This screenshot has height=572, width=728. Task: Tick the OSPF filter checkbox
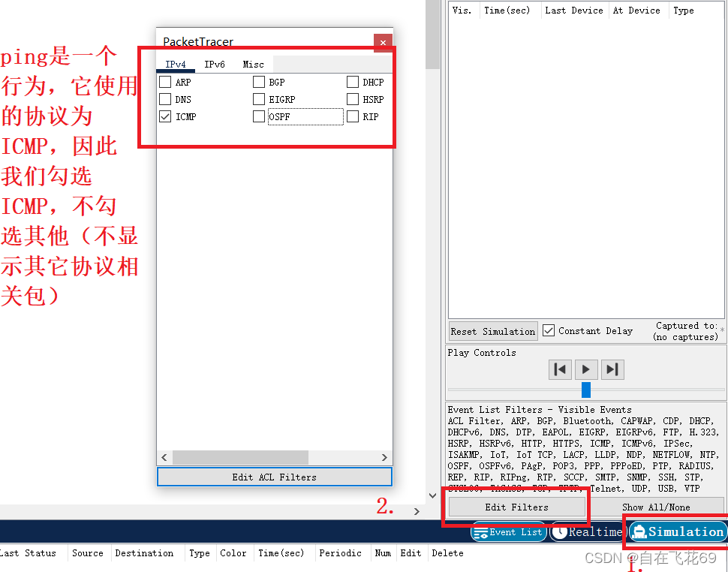(x=259, y=116)
